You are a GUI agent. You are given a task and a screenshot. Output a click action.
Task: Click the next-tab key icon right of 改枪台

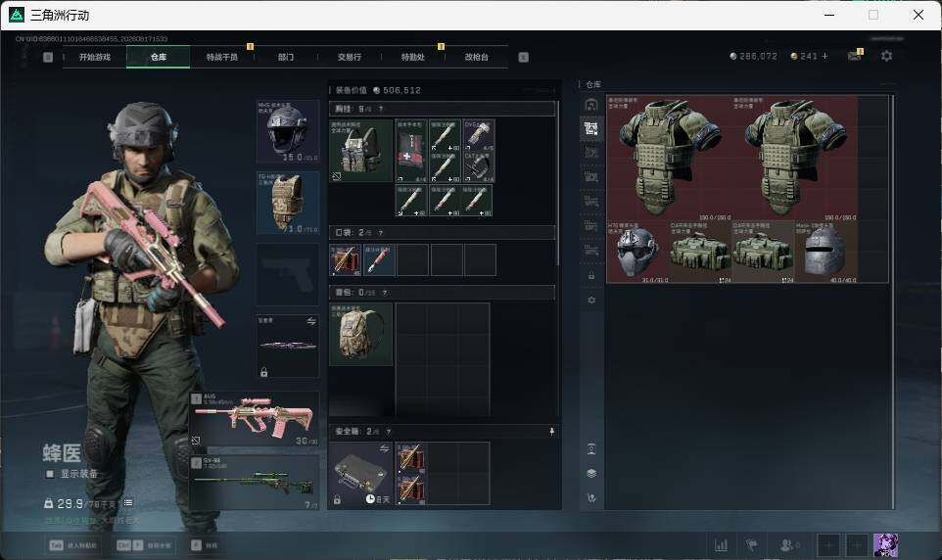pyautogui.click(x=523, y=57)
